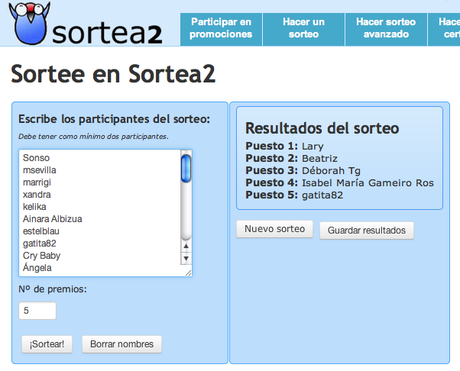Click the participants list scroll up arrow
Viewport: 460px width, 371px height.
186,246
